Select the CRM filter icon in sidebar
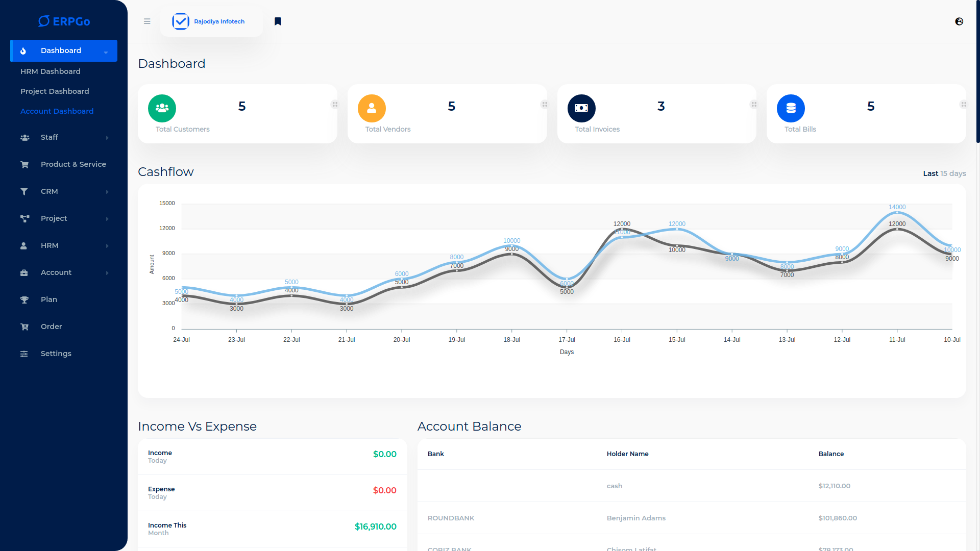Viewport: 980px width, 551px height. tap(24, 191)
